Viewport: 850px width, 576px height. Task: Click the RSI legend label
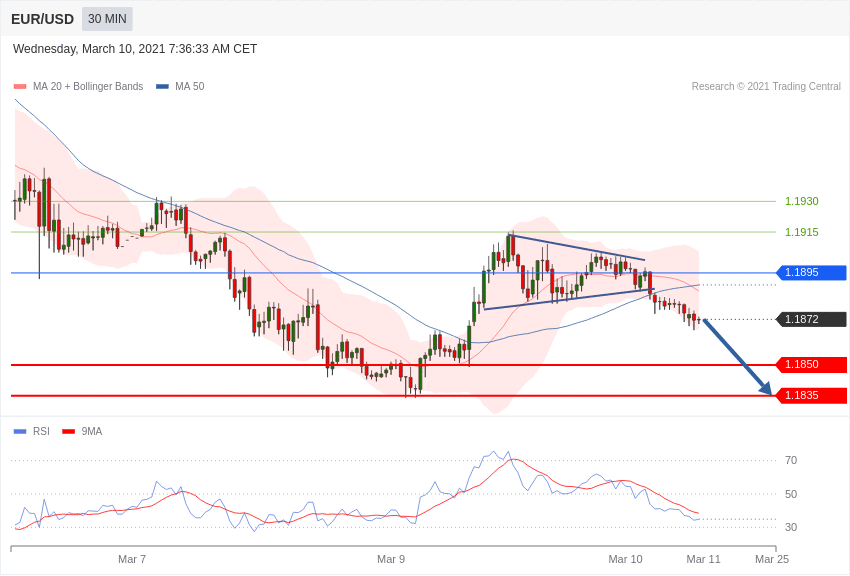(41, 432)
